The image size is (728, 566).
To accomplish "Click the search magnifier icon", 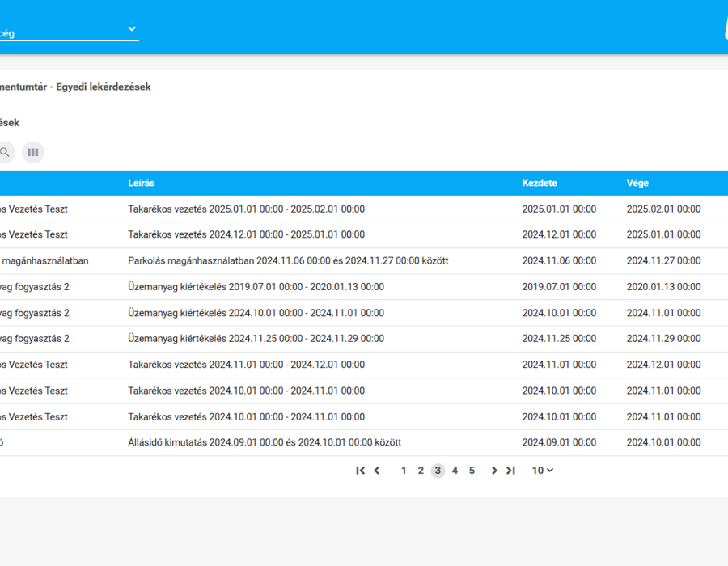I will point(5,152).
